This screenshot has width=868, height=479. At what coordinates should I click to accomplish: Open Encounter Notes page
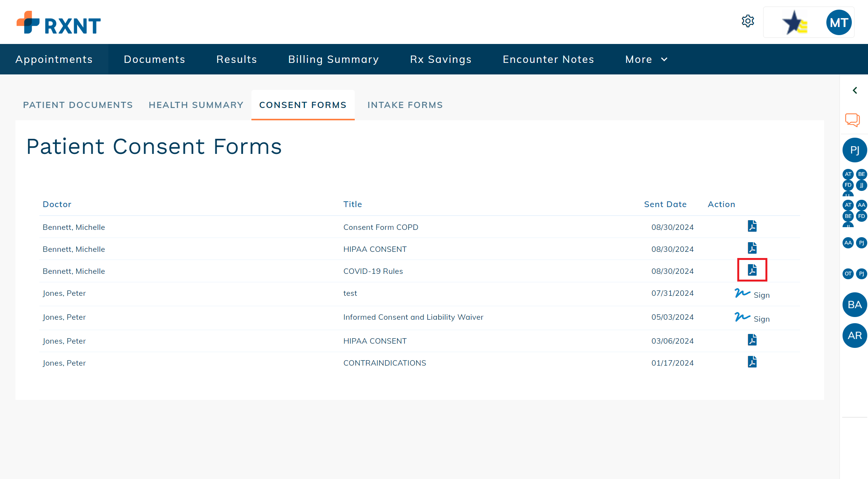(x=548, y=59)
